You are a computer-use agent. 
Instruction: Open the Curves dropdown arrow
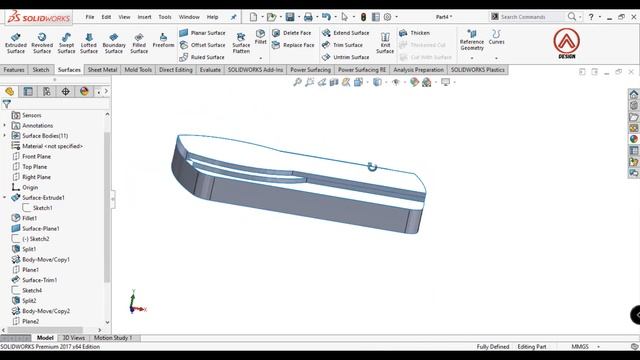[x=496, y=58]
